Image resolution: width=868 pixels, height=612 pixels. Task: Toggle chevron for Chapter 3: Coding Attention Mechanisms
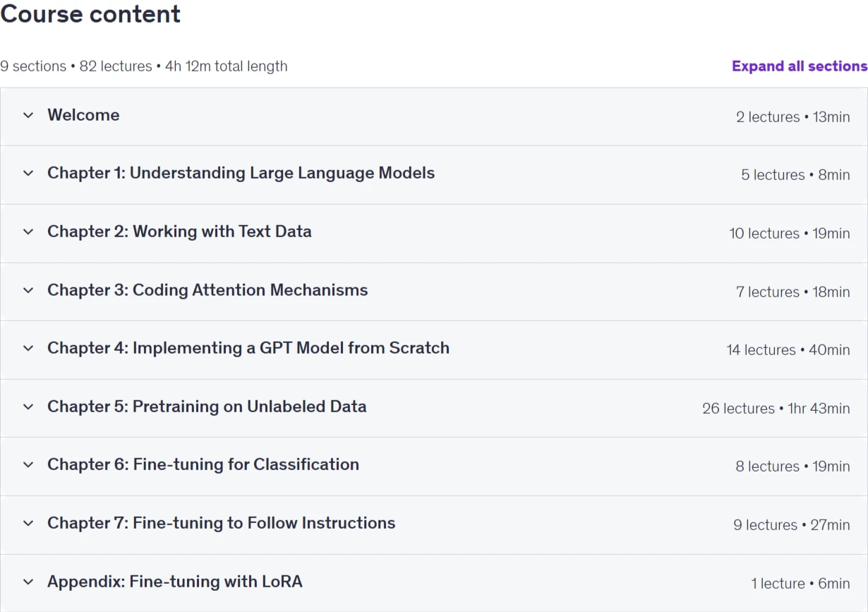(28, 290)
